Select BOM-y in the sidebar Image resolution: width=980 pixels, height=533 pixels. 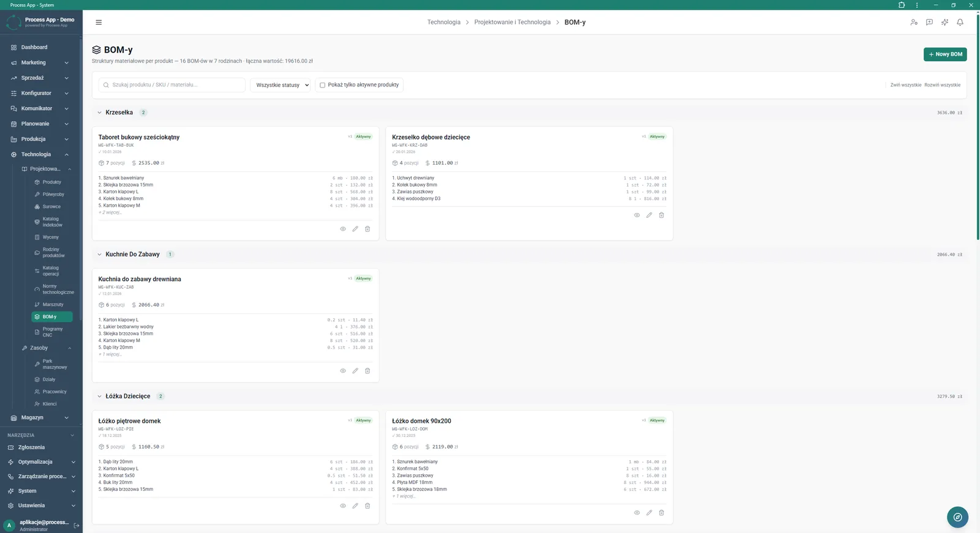(52, 317)
